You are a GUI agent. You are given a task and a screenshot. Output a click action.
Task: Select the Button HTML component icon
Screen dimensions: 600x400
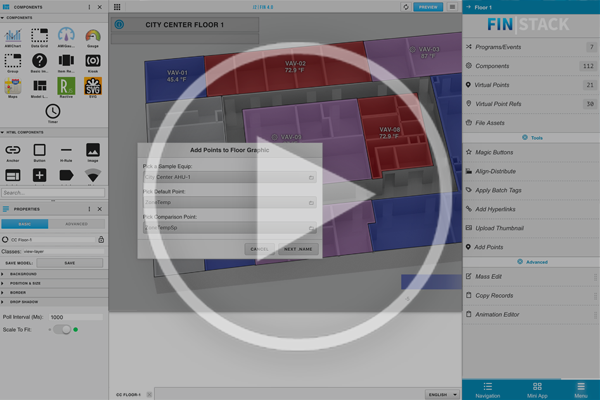[39, 150]
